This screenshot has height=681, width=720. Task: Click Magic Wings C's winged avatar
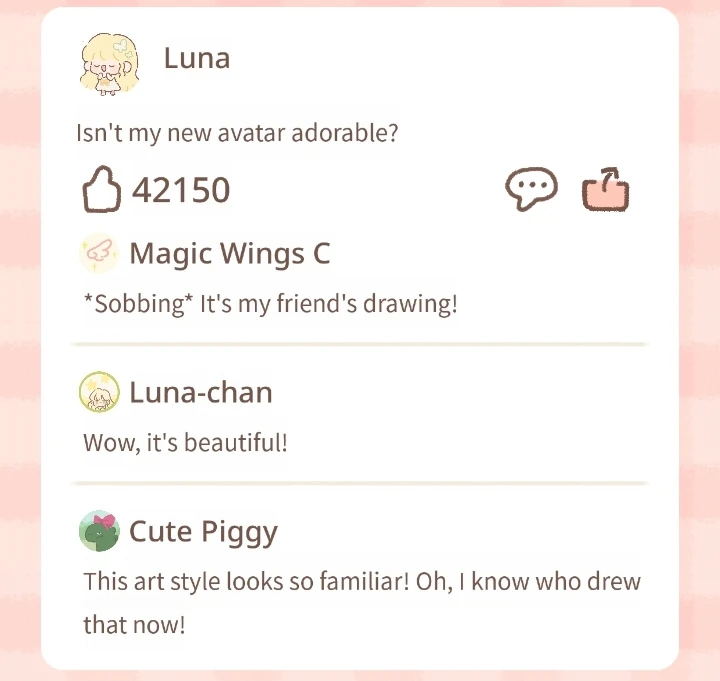[99, 254]
